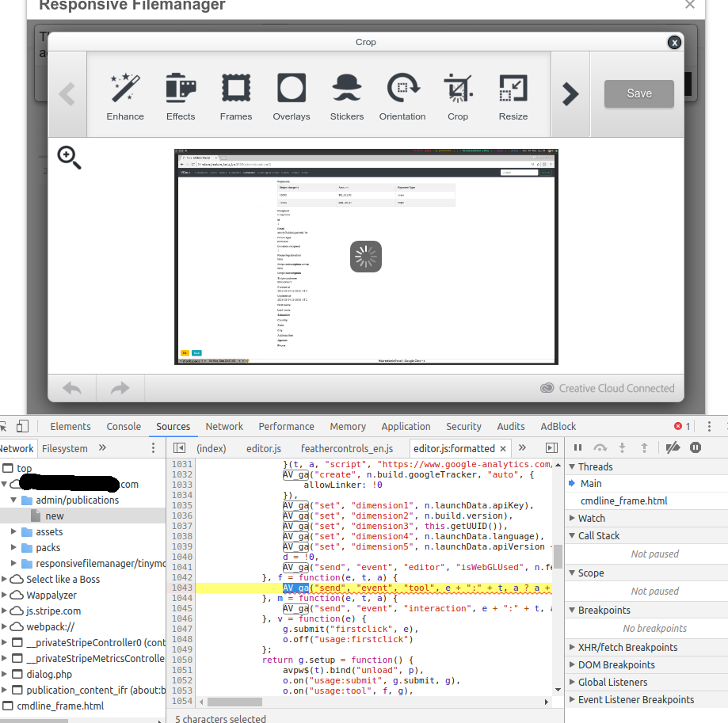Pause script execution in the debugger
728x723 pixels.
pos(577,447)
